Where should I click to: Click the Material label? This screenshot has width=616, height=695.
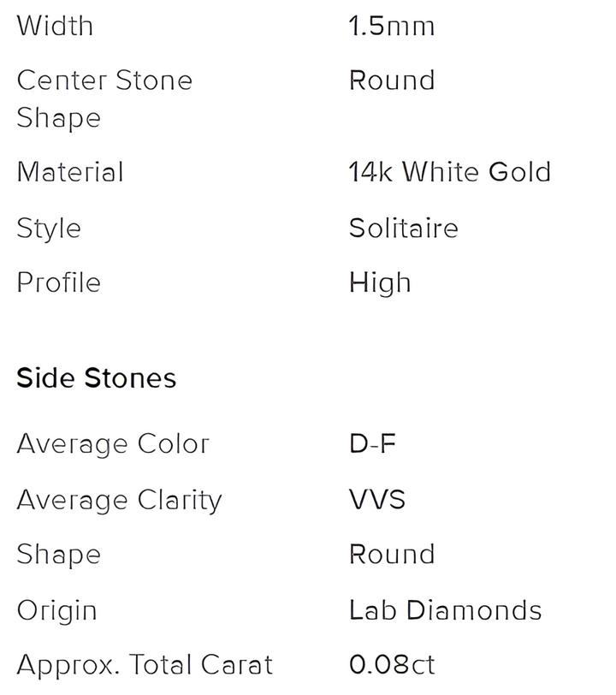point(70,172)
